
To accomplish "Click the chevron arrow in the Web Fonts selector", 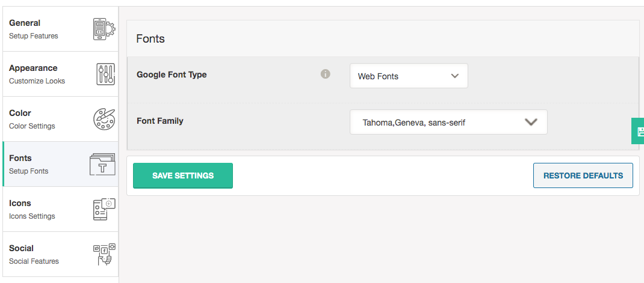I will [455, 76].
